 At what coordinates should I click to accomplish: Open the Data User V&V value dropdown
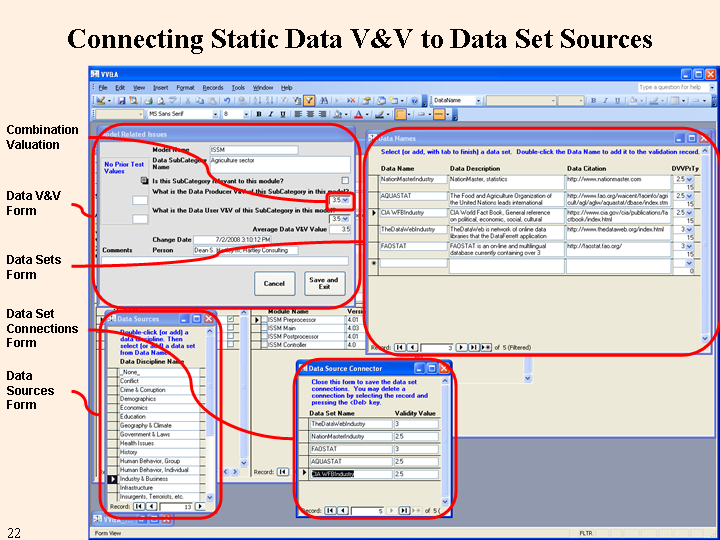pos(347,218)
